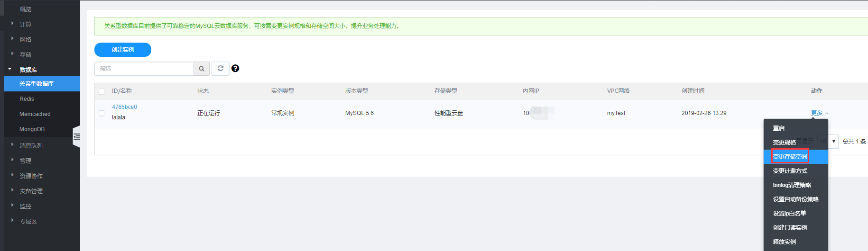Click the 常规实例 instance type cell
This screenshot has width=868, height=251.
click(x=283, y=113)
